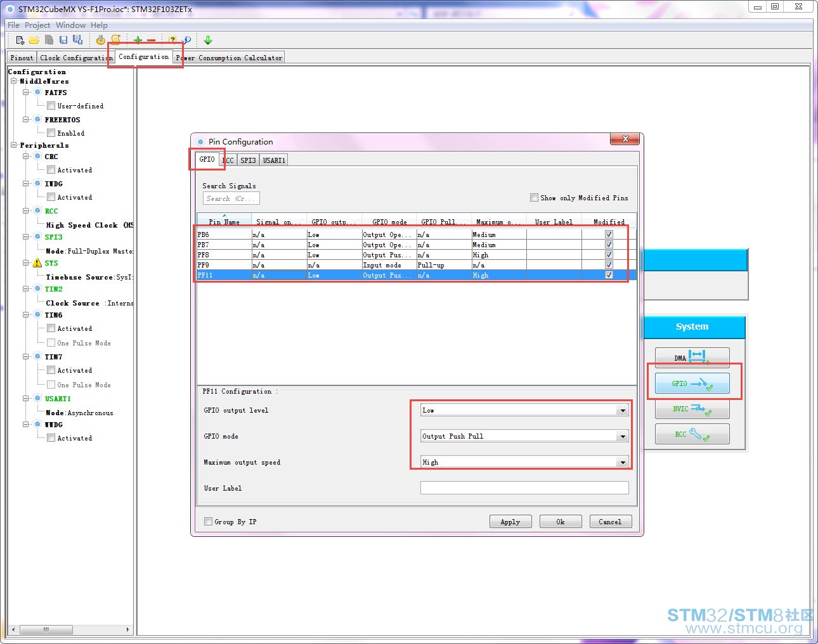Viewport: 818px width, 644px height.
Task: Open the USART1 tab in Pin Configuration
Action: pyautogui.click(x=274, y=160)
